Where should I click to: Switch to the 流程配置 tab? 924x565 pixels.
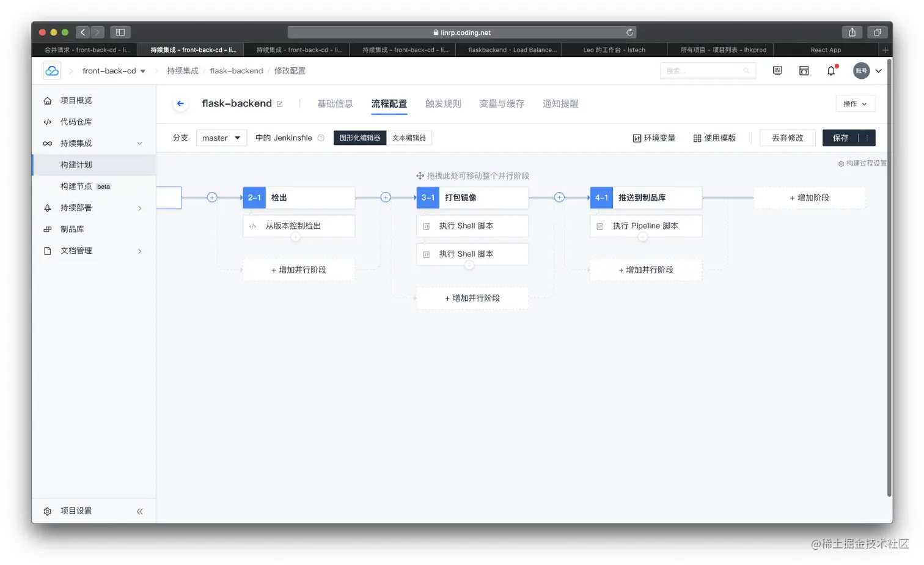pos(389,104)
